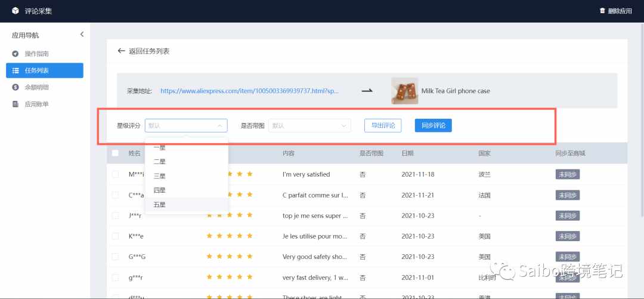Click the Milk Tea Girl phone case title
This screenshot has height=299, width=644.
(456, 91)
